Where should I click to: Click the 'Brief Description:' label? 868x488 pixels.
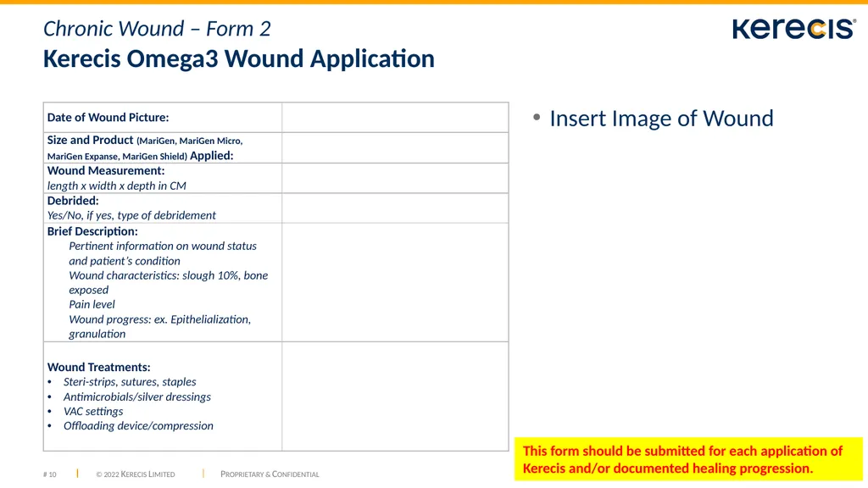(92, 231)
